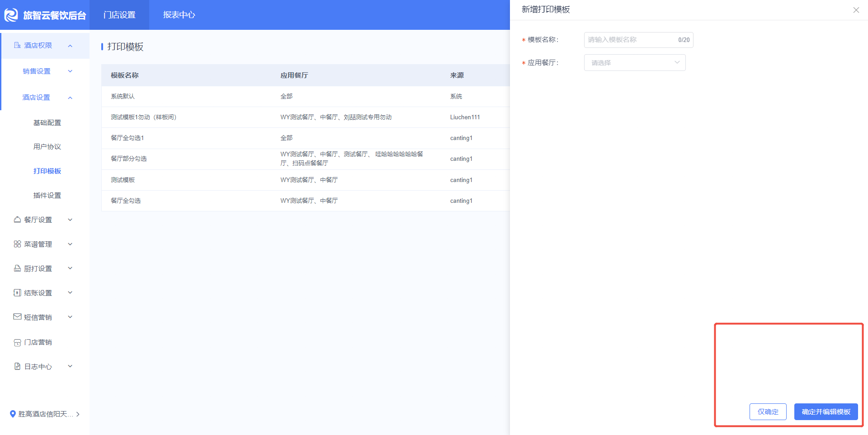Screen dimensions: 868x435
Task: Click the 酒店权限 building icon
Action: click(17, 45)
